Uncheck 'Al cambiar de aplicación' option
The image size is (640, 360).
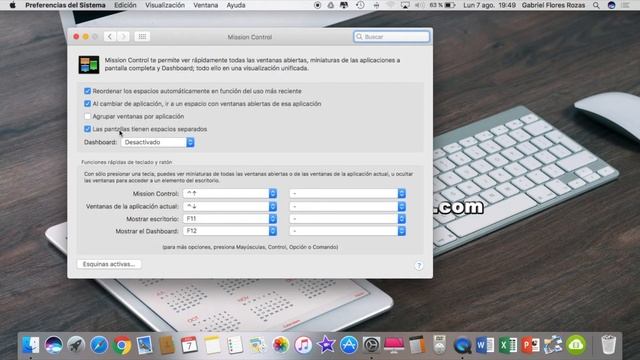pyautogui.click(x=87, y=104)
